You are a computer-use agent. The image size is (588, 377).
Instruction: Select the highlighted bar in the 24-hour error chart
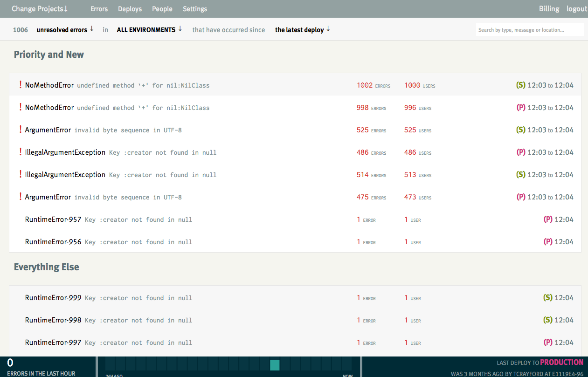click(x=275, y=365)
